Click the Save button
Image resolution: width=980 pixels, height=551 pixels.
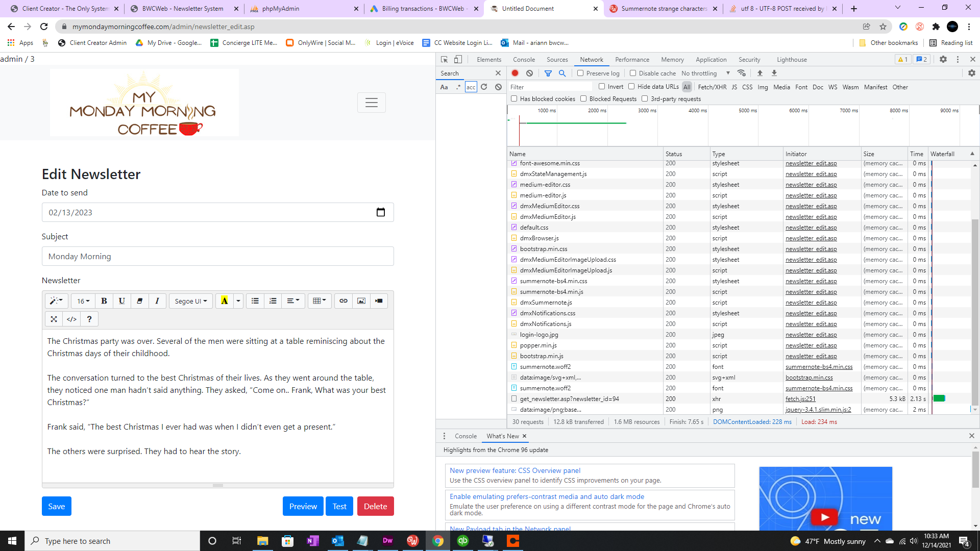pyautogui.click(x=57, y=506)
